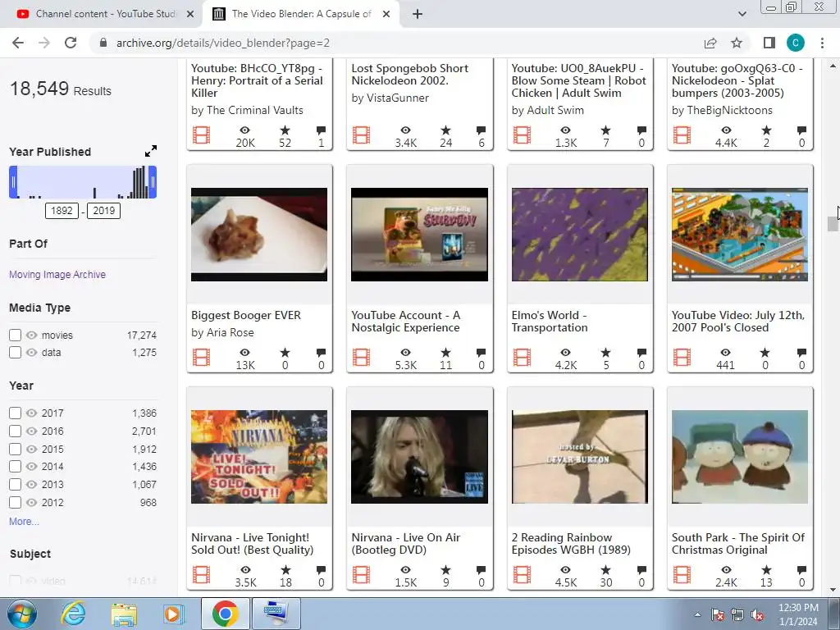Expand the Year Published histogram fullscreen
The height and width of the screenshot is (630, 840).
click(151, 151)
